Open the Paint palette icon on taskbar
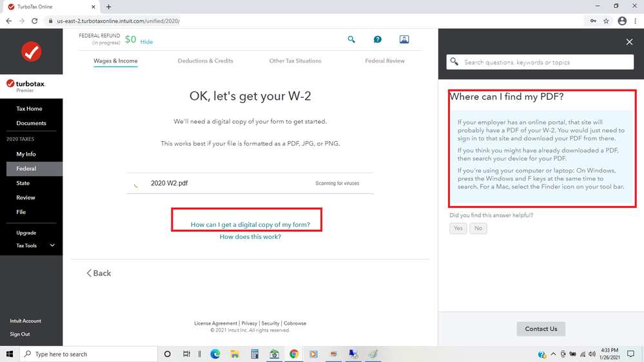 tap(373, 354)
